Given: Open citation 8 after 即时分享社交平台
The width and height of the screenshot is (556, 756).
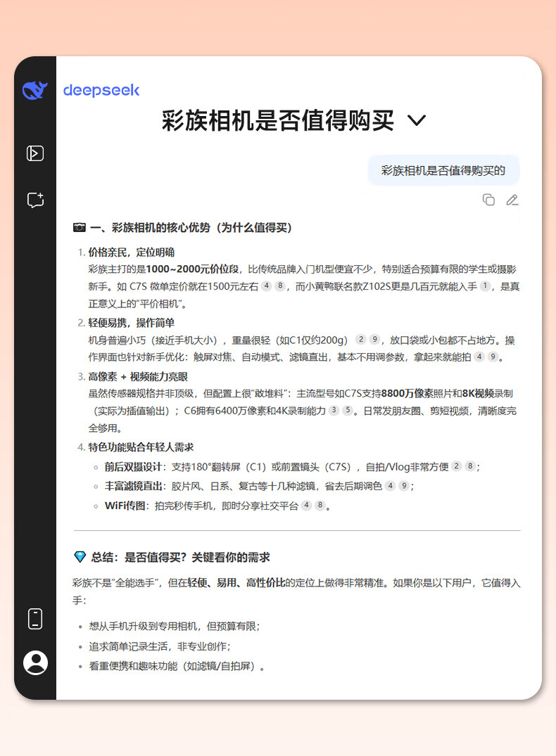Looking at the screenshot, I should tap(320, 505).
